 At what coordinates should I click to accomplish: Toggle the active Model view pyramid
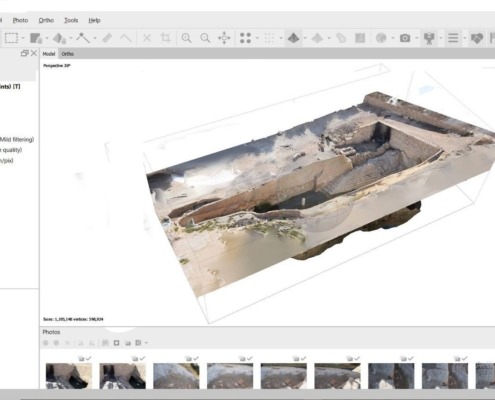click(x=293, y=38)
